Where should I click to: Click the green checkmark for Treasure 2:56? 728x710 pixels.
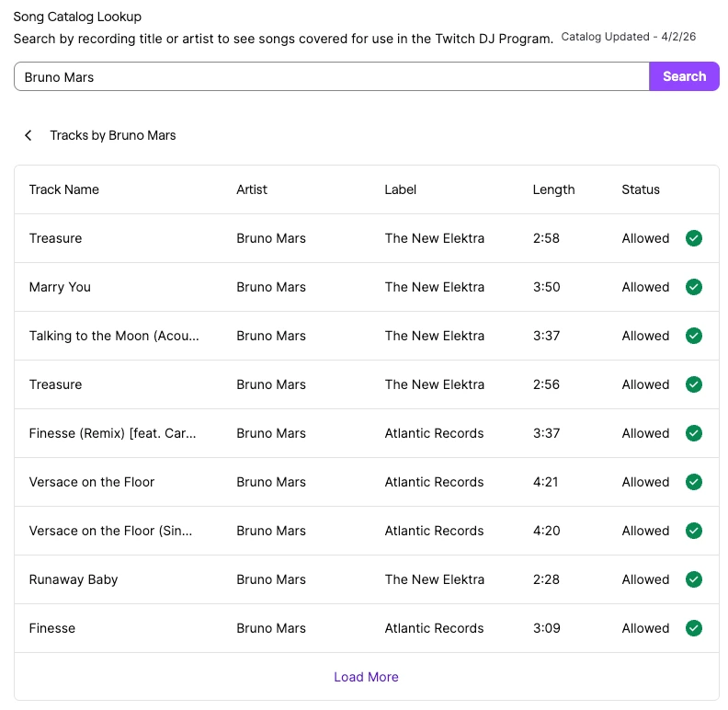point(694,384)
